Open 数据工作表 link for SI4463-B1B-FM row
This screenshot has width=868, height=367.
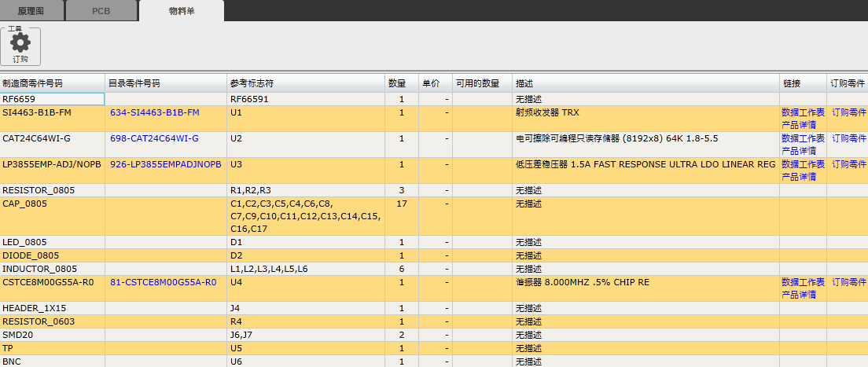point(803,112)
